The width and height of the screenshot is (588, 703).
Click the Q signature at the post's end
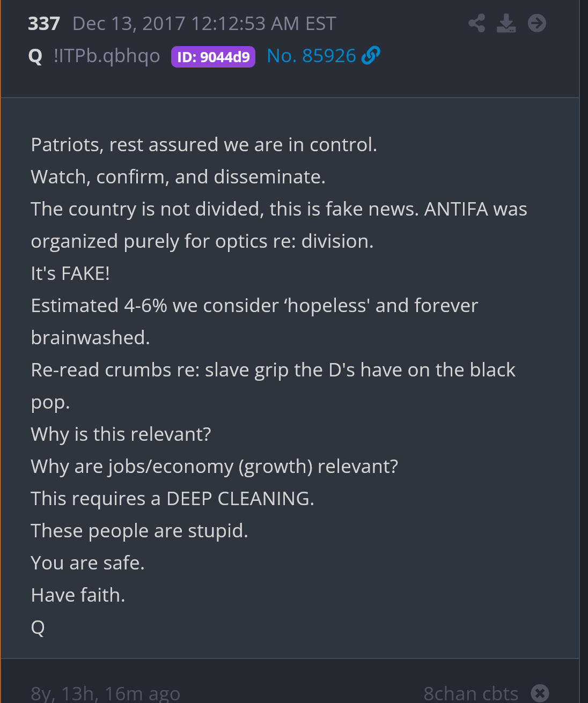click(38, 627)
